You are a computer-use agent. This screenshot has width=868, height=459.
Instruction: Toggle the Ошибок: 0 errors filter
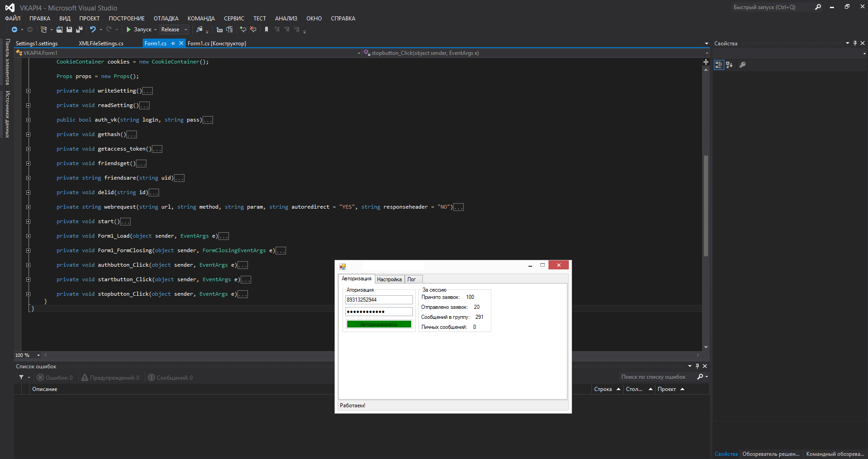click(x=55, y=377)
